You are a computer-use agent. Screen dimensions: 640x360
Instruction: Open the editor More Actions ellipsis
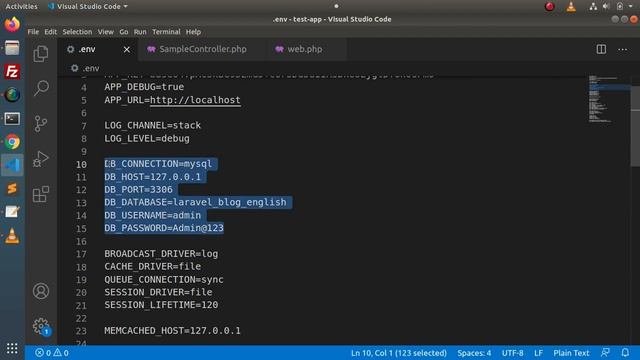622,49
